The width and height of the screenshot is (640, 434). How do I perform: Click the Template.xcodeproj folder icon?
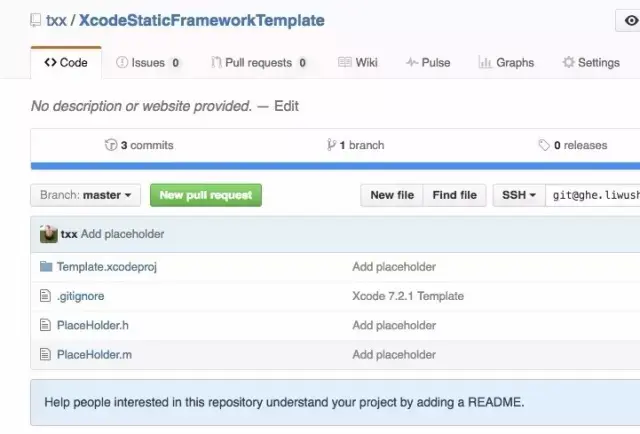45,267
